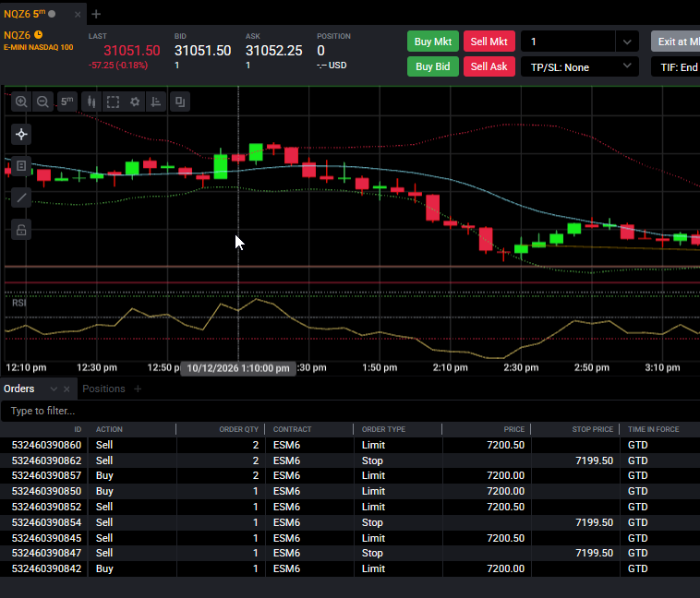Activate the dashed rectangle selection tool
Screen dimensions: 700x598
click(x=113, y=102)
